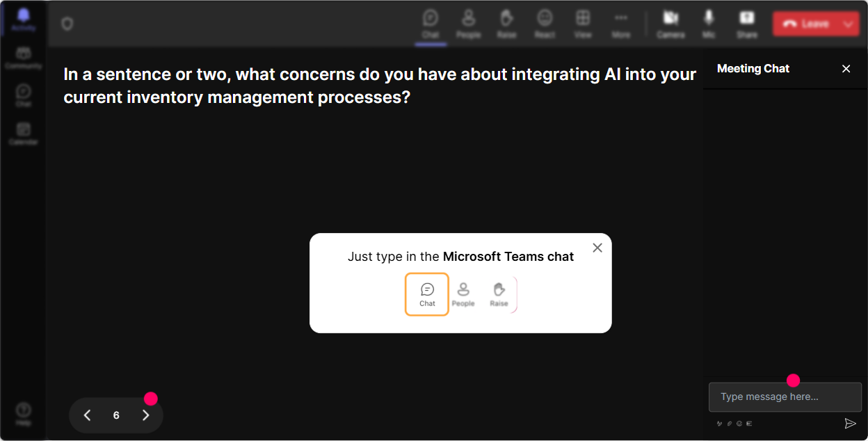Open the People panel in the meeting toolbar
Screen dimensions: 868x441
click(x=469, y=24)
